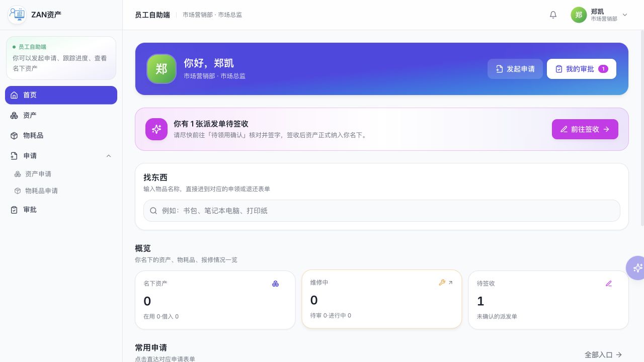This screenshot has height=362, width=644.
Task: Open 物耗品 in the sidebar
Action: click(61, 135)
